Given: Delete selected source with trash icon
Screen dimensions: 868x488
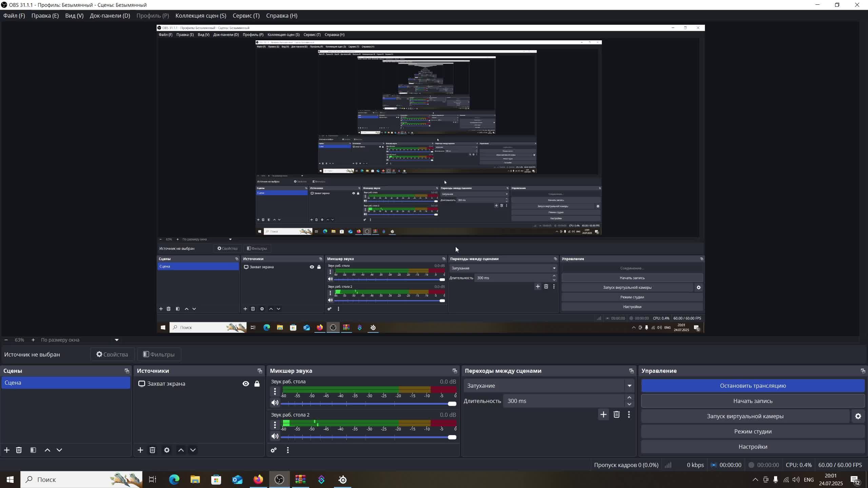Looking at the screenshot, I should pyautogui.click(x=152, y=450).
